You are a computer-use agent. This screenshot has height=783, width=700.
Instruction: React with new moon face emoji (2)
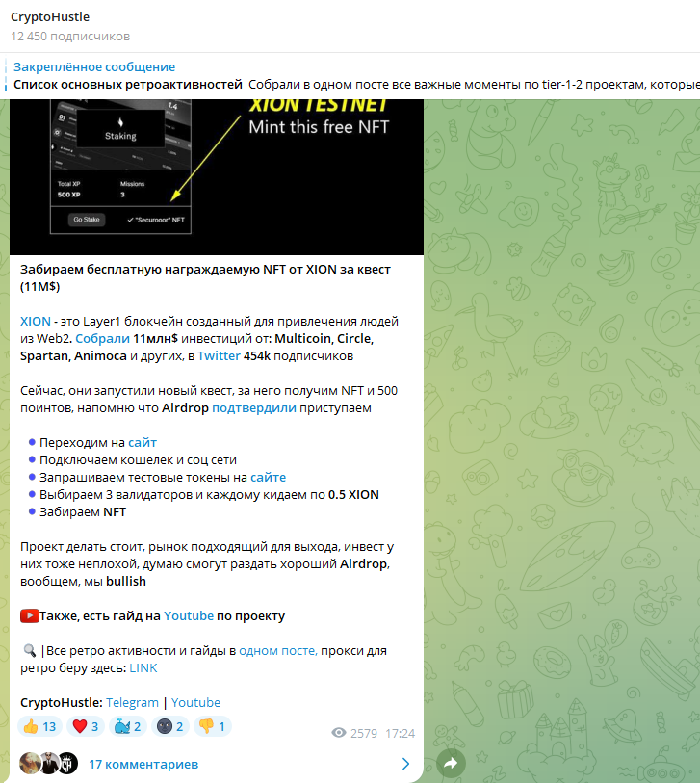pos(170,726)
